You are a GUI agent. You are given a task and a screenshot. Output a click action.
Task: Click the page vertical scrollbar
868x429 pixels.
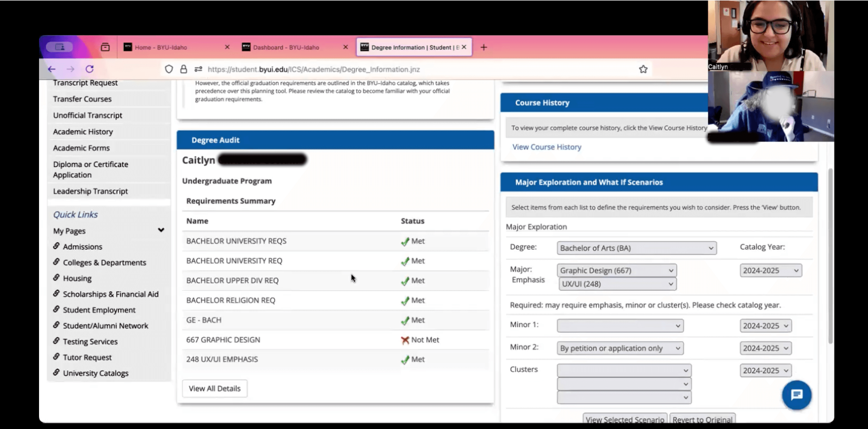point(830,256)
